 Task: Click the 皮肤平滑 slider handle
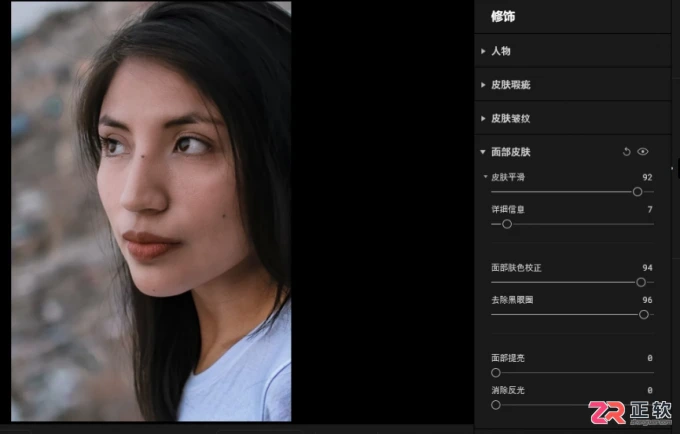[637, 192]
